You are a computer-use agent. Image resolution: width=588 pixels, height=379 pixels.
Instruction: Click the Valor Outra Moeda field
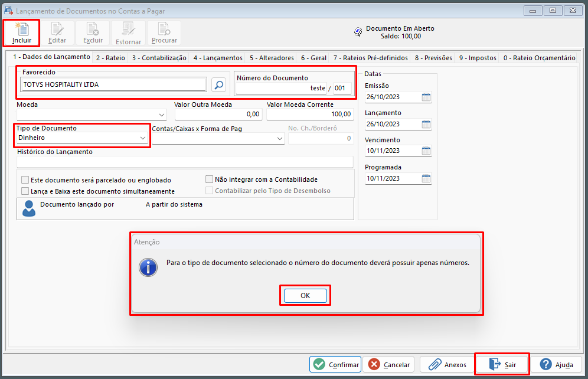(x=218, y=115)
